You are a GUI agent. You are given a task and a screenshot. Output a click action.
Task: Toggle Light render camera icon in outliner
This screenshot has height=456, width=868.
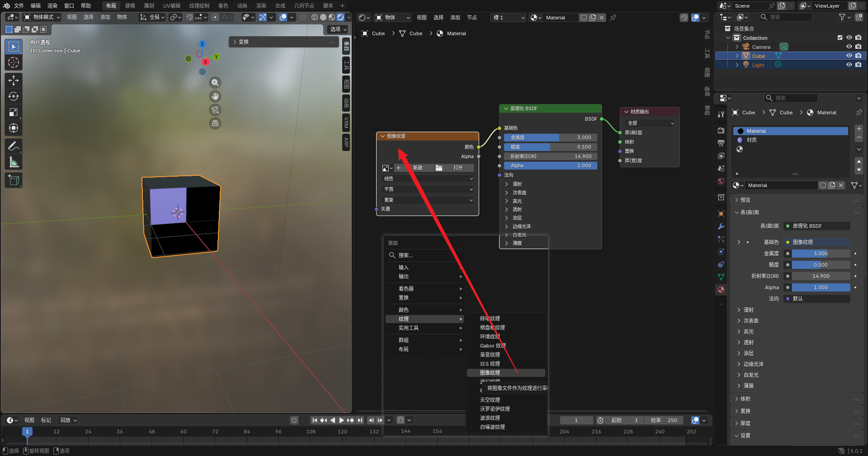(858, 65)
